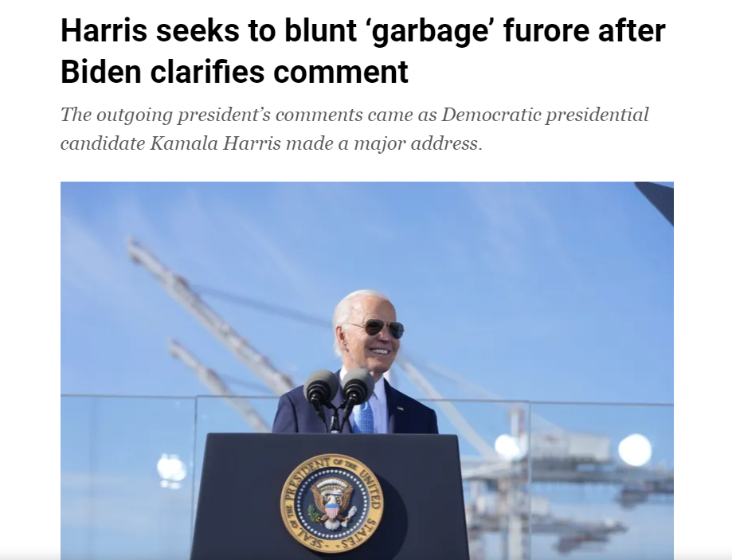Viewport: 732px width, 560px height.
Task: Click 'Democratic presidential' in the subheading
Action: point(545,115)
